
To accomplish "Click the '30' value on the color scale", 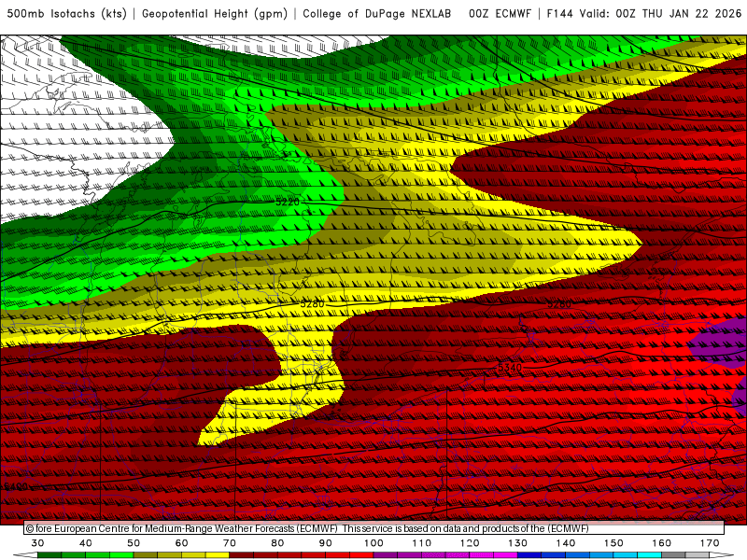I will [37, 543].
